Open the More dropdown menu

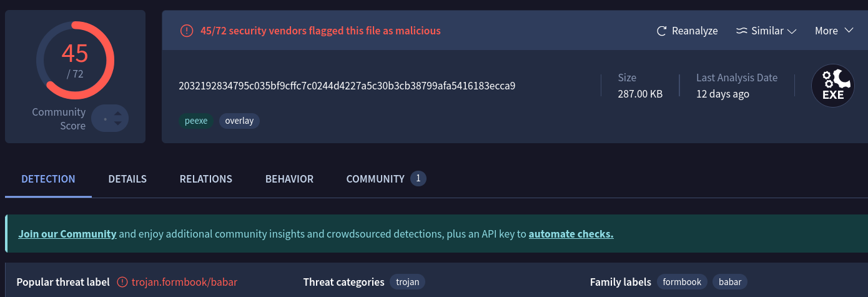click(x=834, y=31)
